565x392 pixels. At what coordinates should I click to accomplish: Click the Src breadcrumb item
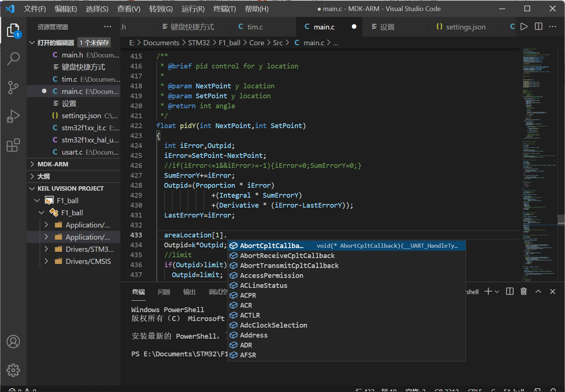278,43
